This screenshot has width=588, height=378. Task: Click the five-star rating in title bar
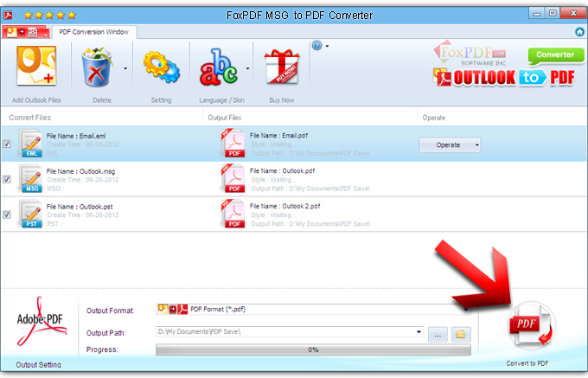[50, 16]
